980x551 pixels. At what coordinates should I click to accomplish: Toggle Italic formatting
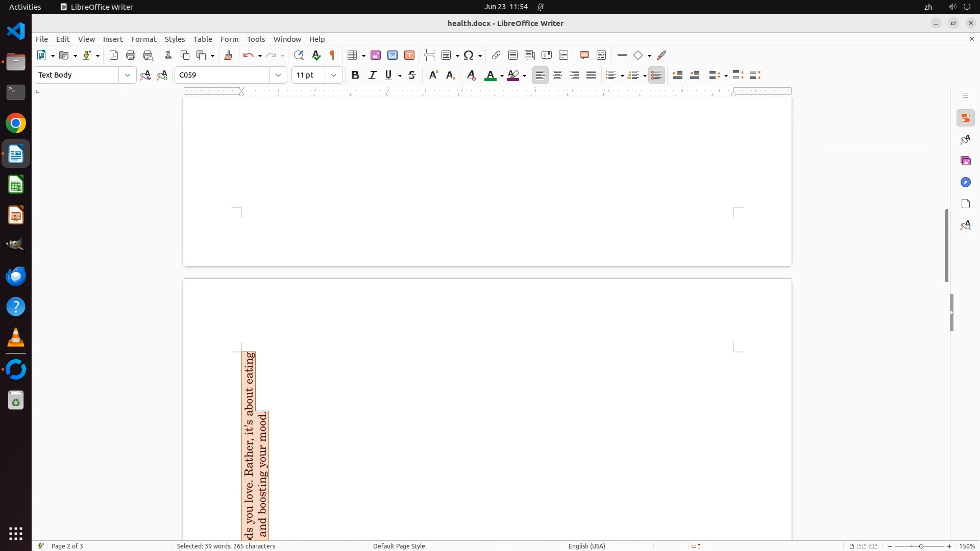(372, 75)
